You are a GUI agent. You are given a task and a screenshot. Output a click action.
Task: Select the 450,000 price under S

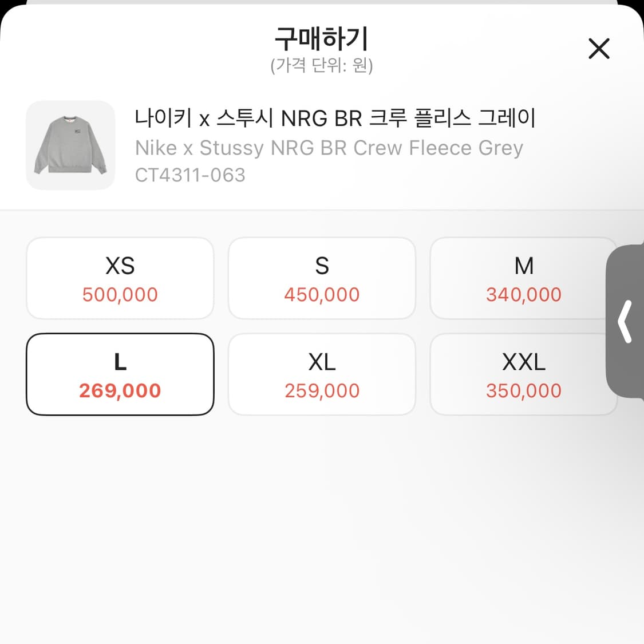pyautogui.click(x=322, y=294)
